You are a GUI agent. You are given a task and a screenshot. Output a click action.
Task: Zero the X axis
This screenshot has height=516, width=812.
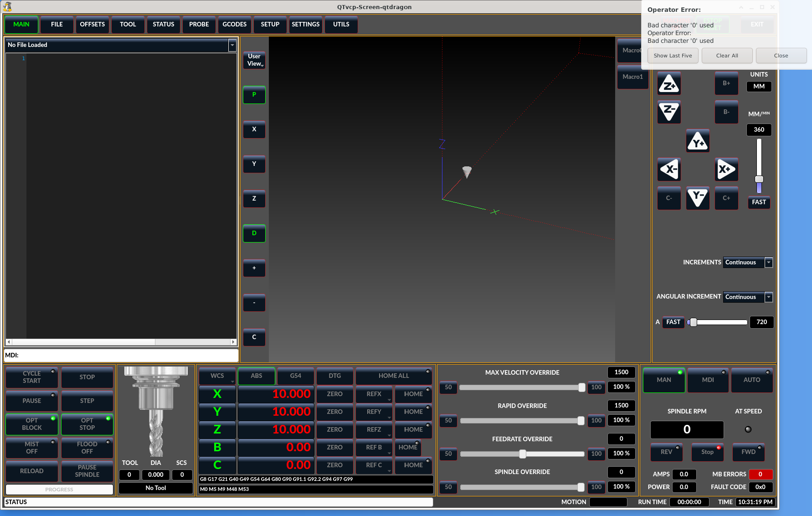[x=335, y=394]
